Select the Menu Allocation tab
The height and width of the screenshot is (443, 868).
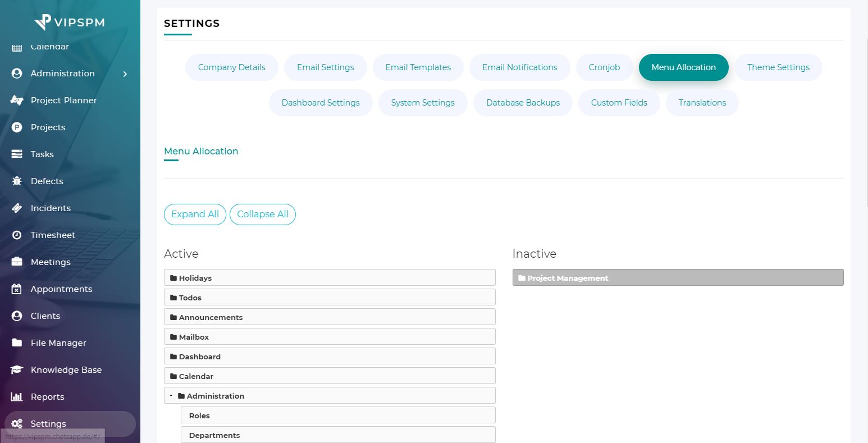[x=684, y=67]
